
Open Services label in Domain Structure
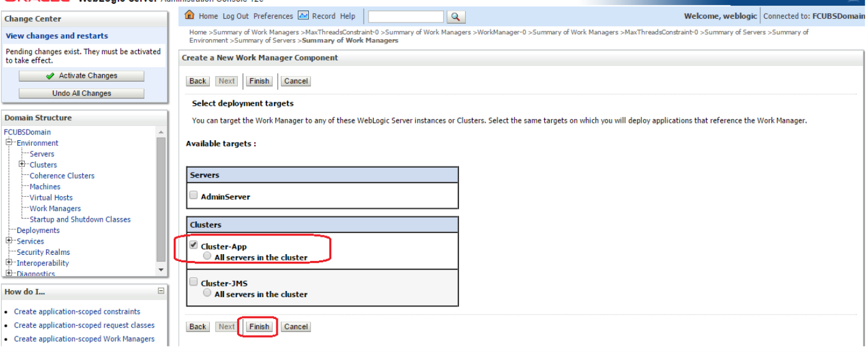[x=31, y=241]
